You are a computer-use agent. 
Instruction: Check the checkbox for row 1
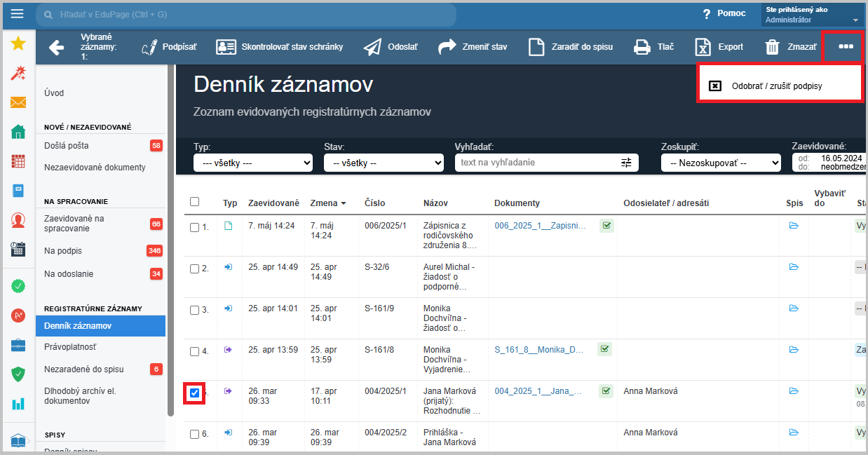click(194, 227)
